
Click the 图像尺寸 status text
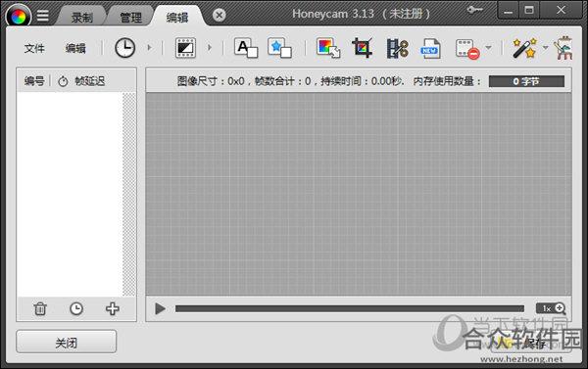(211, 81)
